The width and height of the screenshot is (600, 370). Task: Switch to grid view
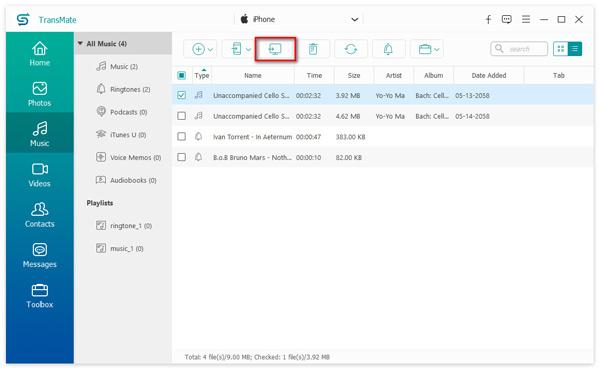(561, 49)
